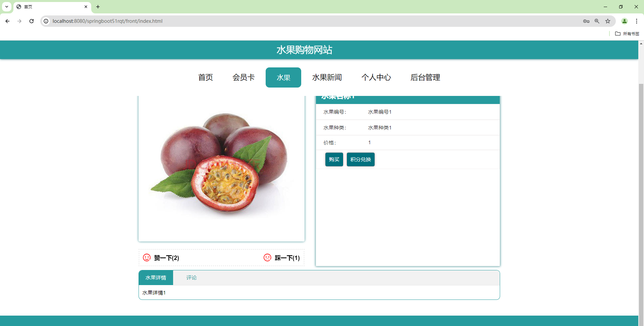Image resolution: width=644 pixels, height=326 pixels.
Task: Open the tab search chevron at top left
Action: click(6, 7)
